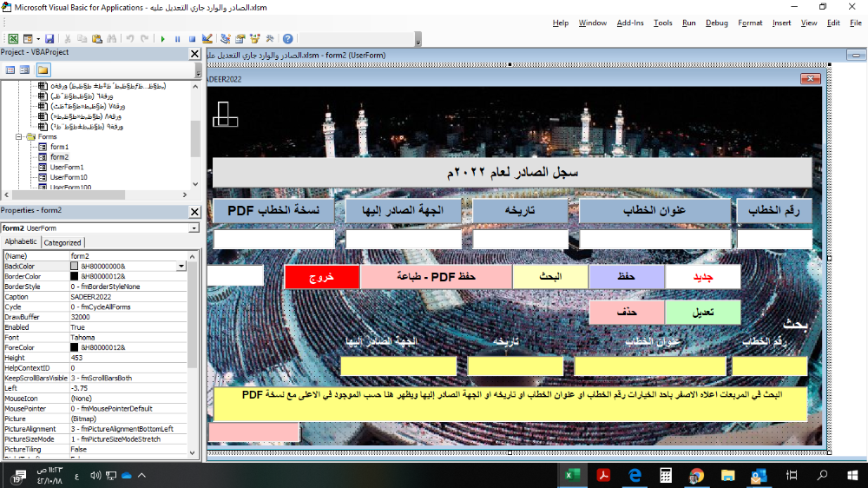Click the Reset stop icon
This screenshot has width=868, height=488.
(x=192, y=39)
